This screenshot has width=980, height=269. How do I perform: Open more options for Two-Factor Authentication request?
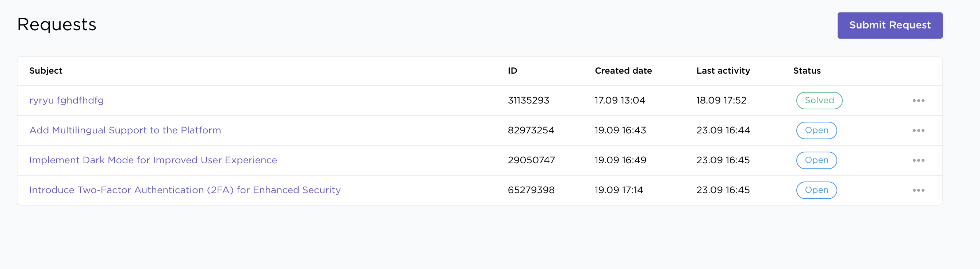click(918, 190)
